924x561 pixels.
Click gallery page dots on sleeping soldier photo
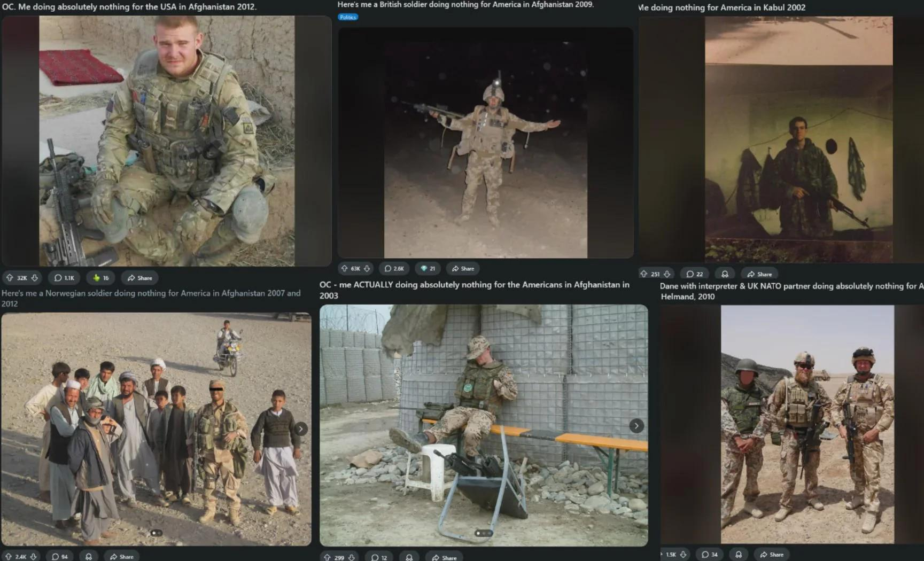tap(483, 533)
